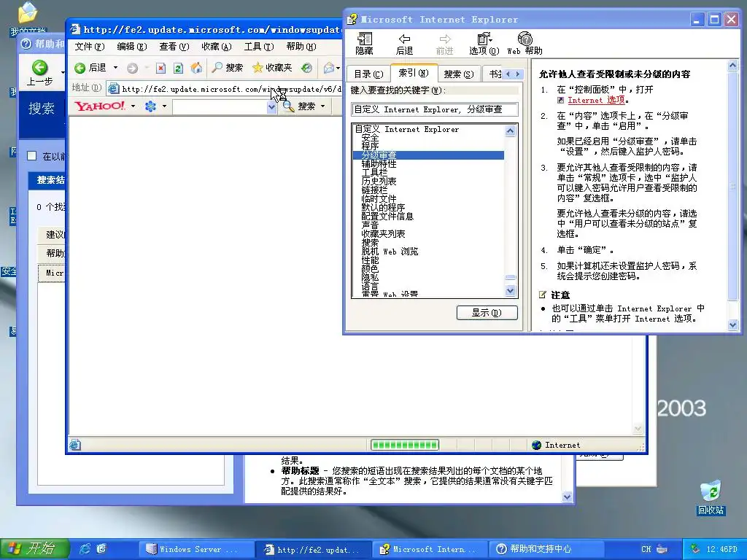Click the second quick launch icon on taskbar
747x560 pixels.
101,549
